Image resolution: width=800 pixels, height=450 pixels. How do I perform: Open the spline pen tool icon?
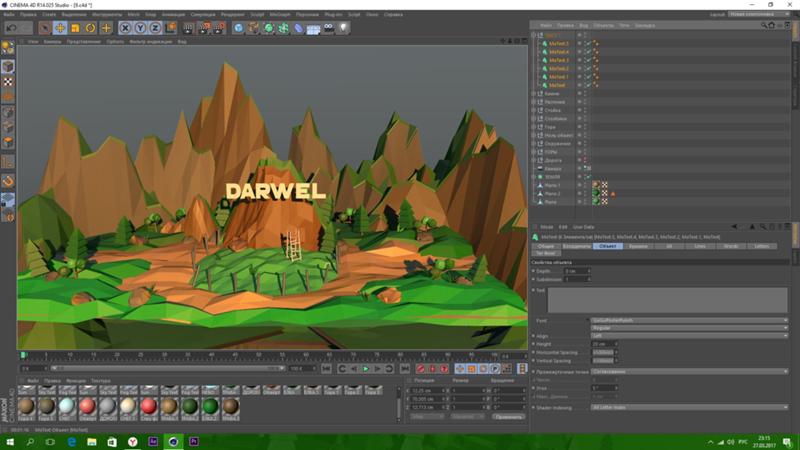point(253,28)
